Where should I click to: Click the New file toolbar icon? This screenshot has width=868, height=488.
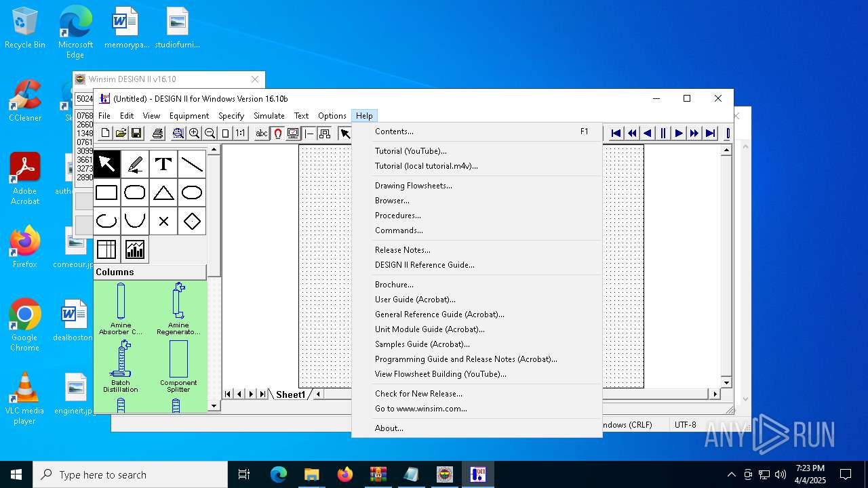[106, 134]
